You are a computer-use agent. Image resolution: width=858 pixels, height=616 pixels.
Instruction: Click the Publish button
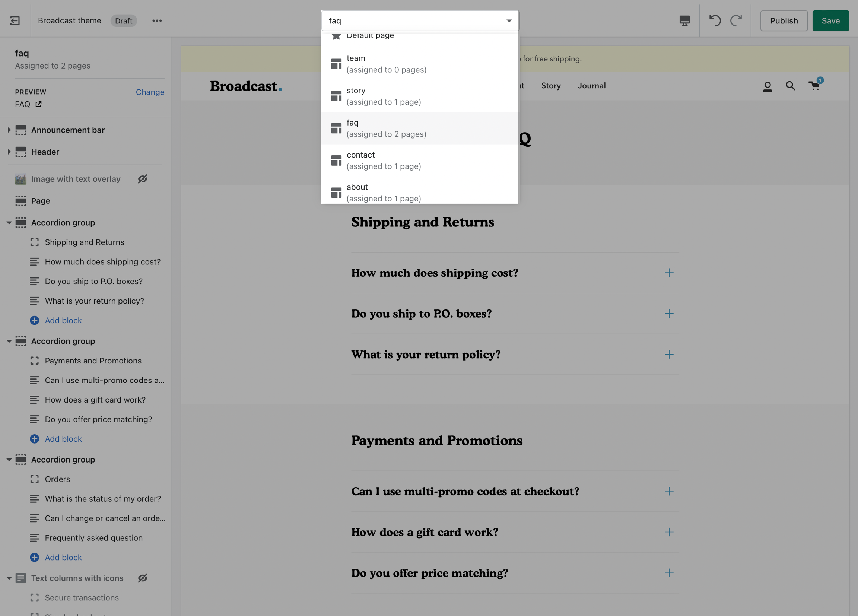pyautogui.click(x=784, y=21)
